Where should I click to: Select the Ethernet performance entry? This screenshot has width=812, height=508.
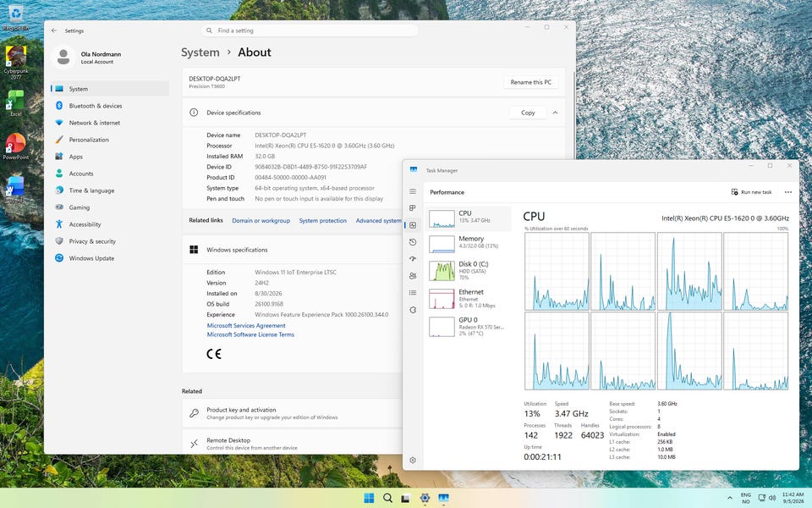pyautogui.click(x=468, y=299)
